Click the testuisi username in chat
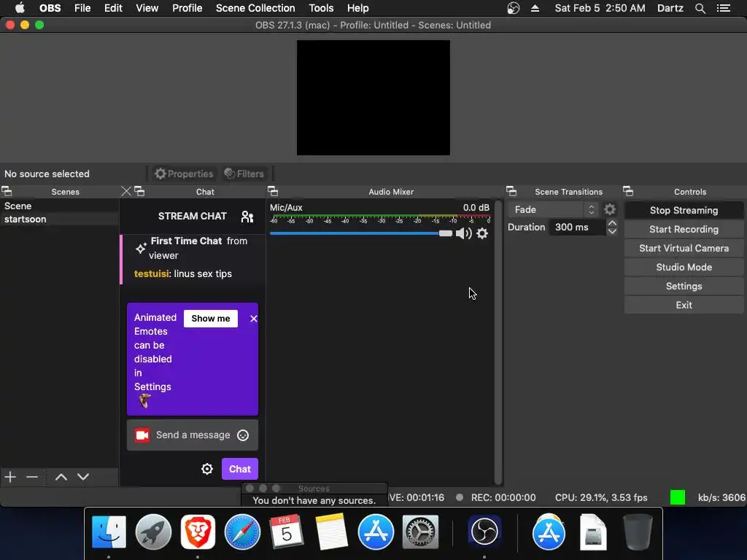 (152, 274)
